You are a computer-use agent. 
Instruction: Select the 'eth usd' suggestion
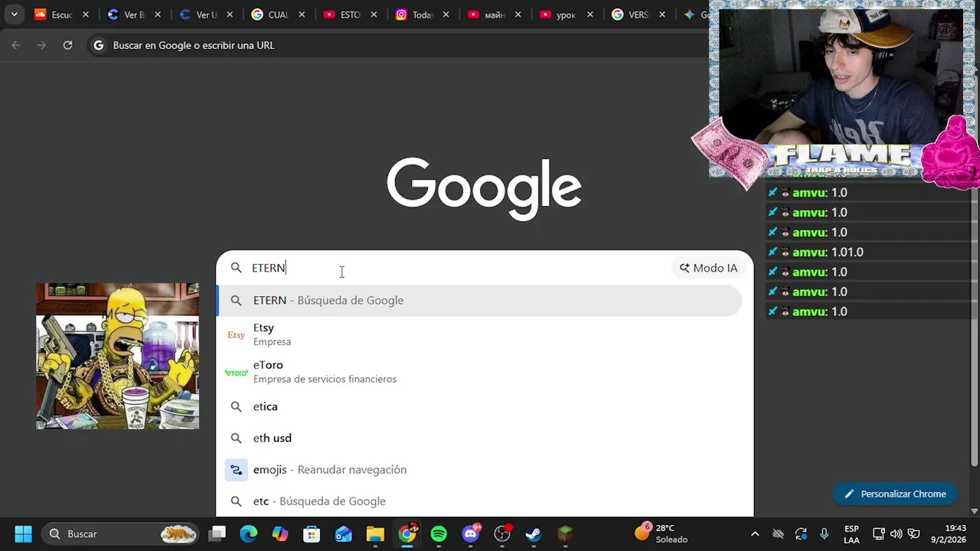pyautogui.click(x=479, y=438)
